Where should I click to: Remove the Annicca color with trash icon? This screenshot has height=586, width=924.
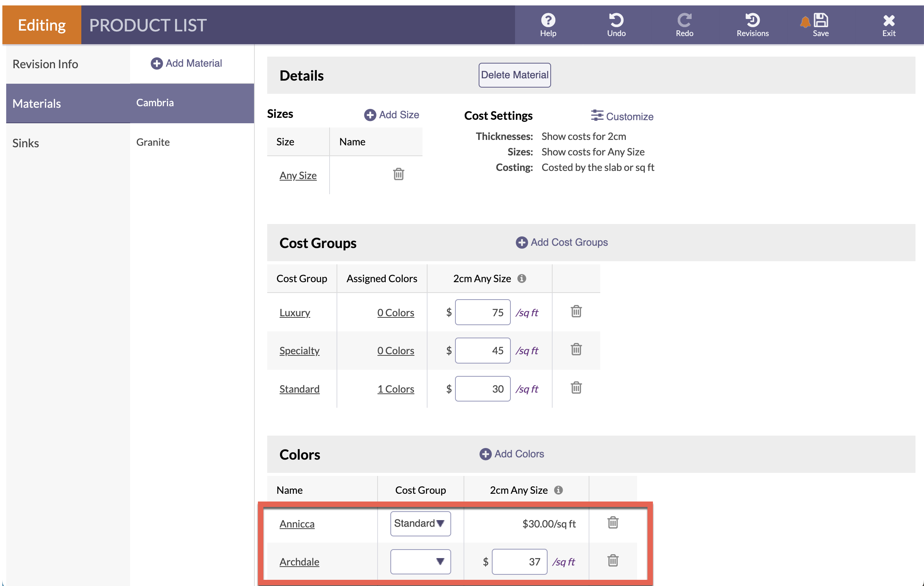pos(613,523)
